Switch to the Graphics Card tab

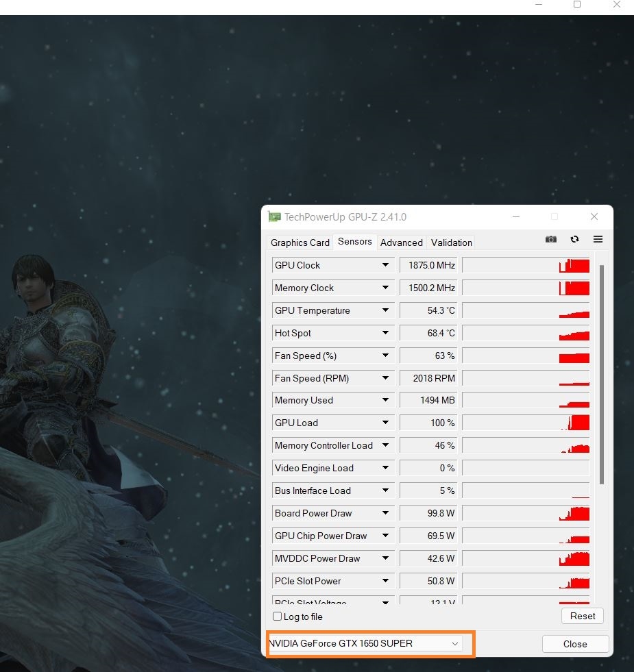(x=300, y=242)
